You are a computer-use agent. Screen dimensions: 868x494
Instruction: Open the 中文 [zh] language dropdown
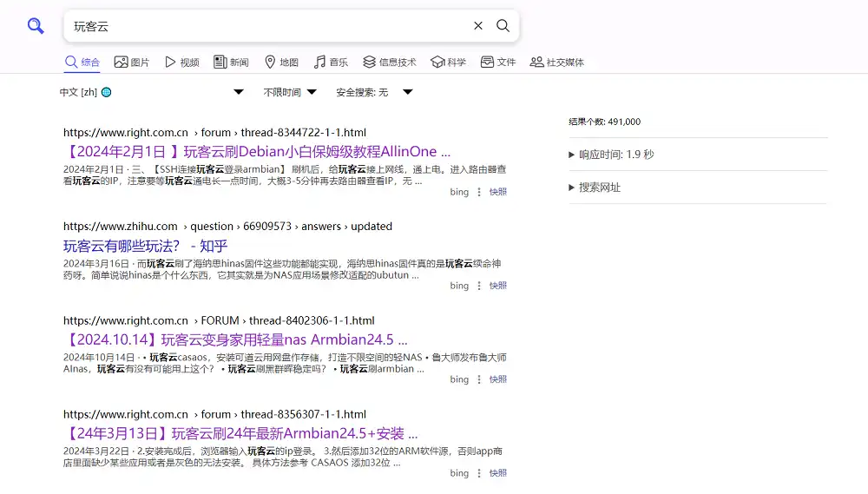point(152,92)
